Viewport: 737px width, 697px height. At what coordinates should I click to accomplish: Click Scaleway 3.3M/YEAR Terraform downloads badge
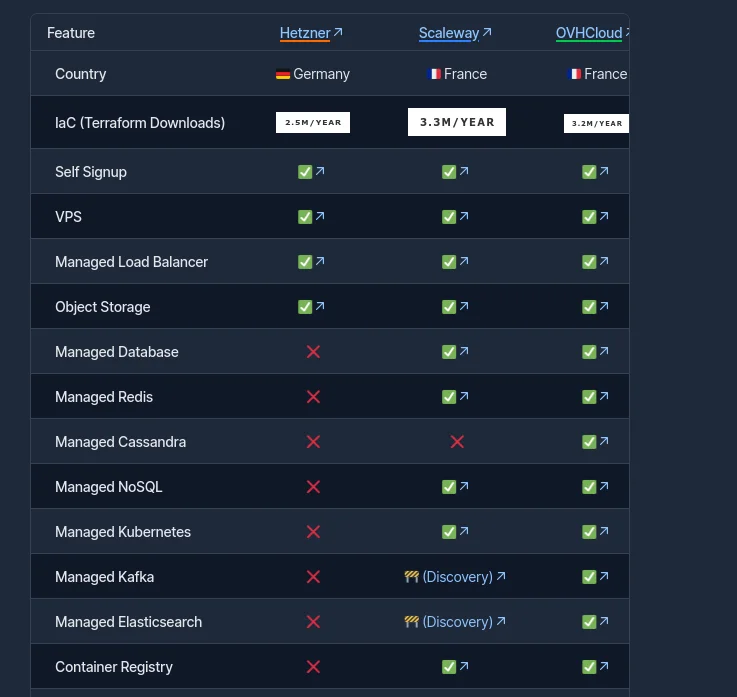coord(457,122)
